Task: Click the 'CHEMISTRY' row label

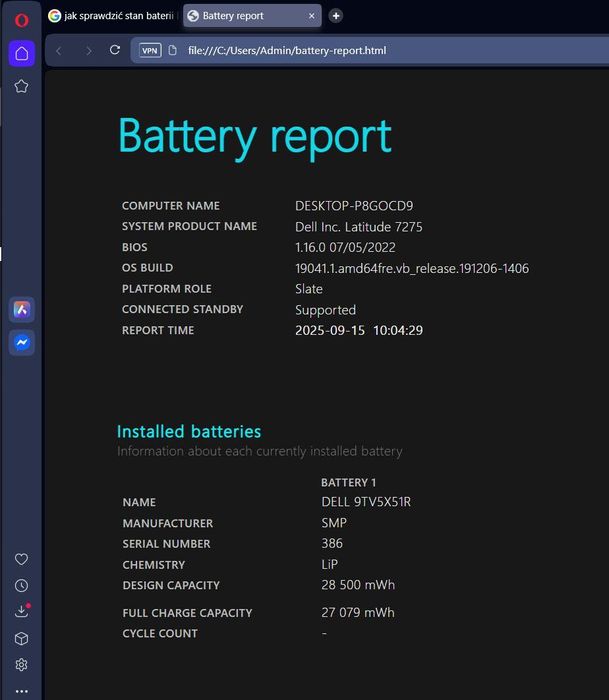Action: pyautogui.click(x=154, y=565)
